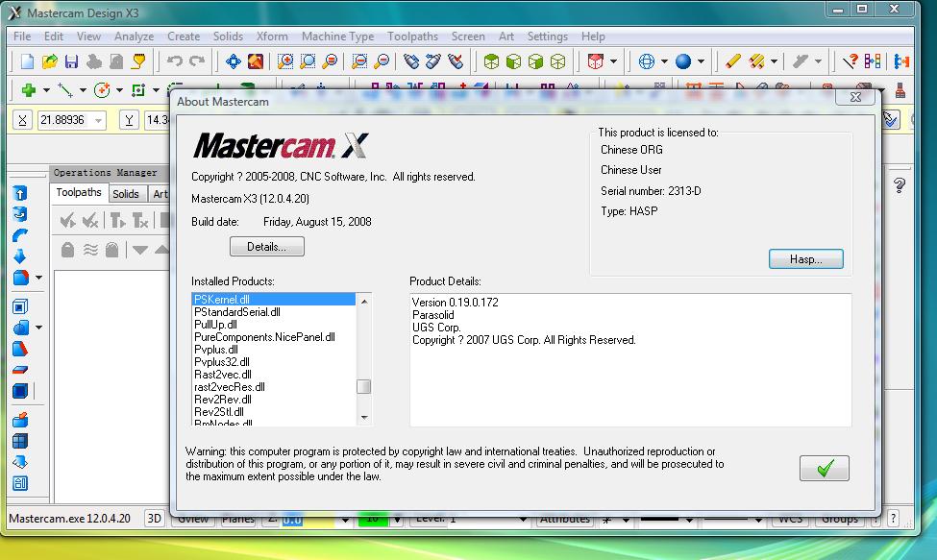Open dropdown arrow next to red cube view
This screenshot has height=560, width=937.
[613, 61]
